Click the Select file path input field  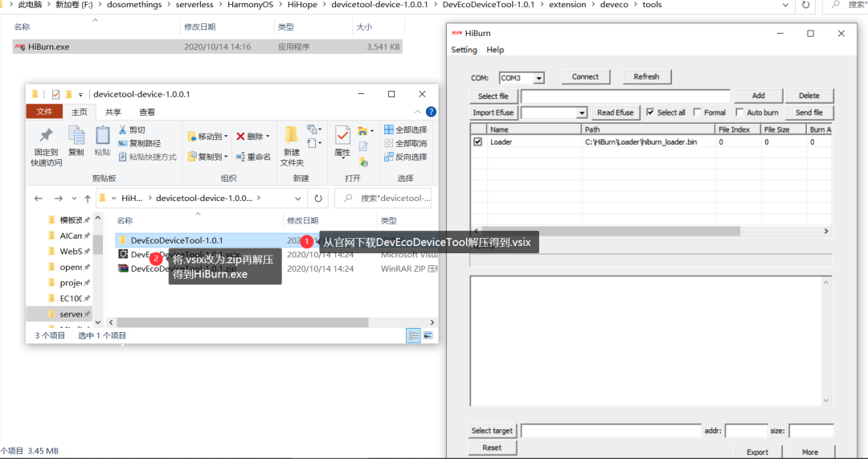(625, 96)
